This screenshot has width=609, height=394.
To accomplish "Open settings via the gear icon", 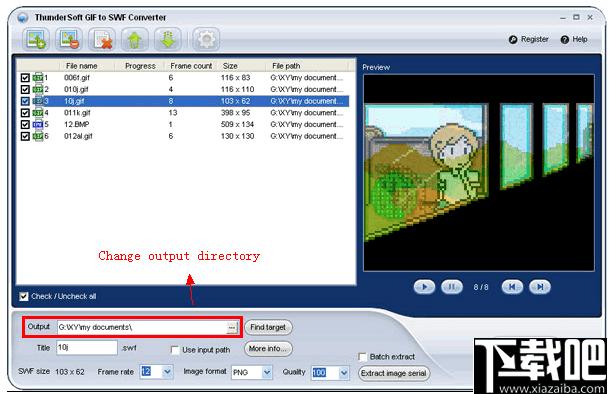I will tap(206, 39).
